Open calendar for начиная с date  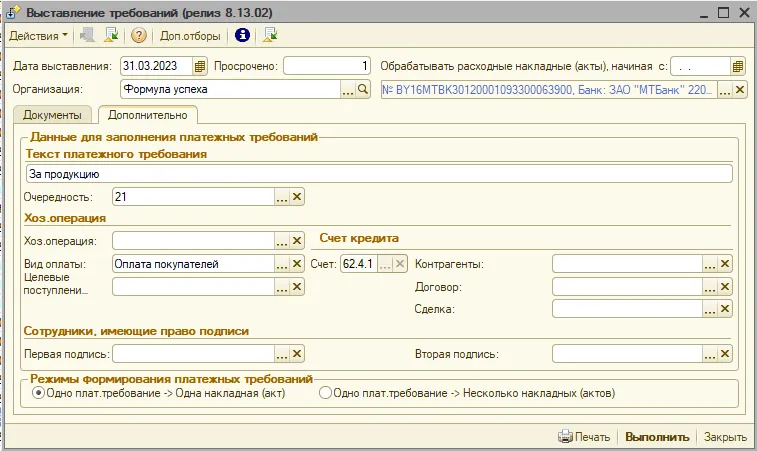coord(737,66)
